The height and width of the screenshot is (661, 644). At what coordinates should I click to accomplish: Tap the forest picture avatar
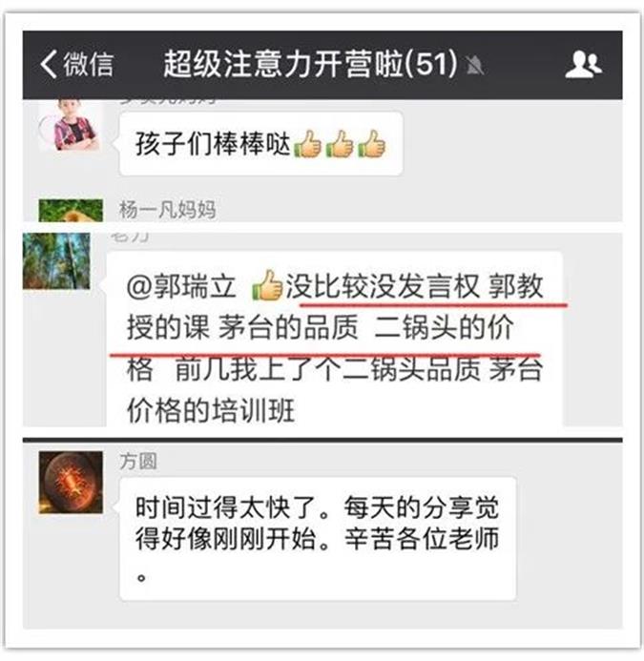[56, 261]
